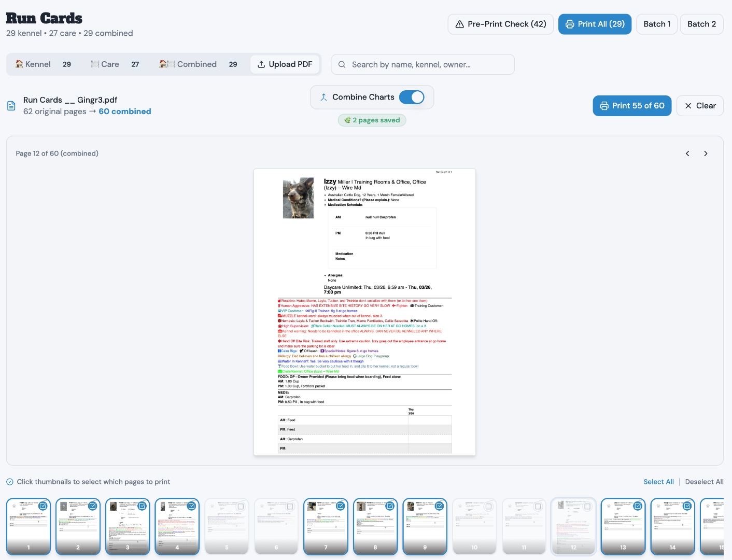
Task: Turn off the Combine Charts switch
Action: click(x=412, y=97)
